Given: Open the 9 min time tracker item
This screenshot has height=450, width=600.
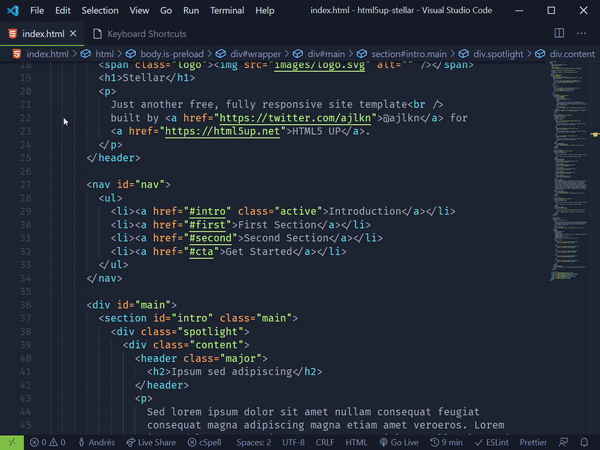Looking at the screenshot, I should click(446, 442).
